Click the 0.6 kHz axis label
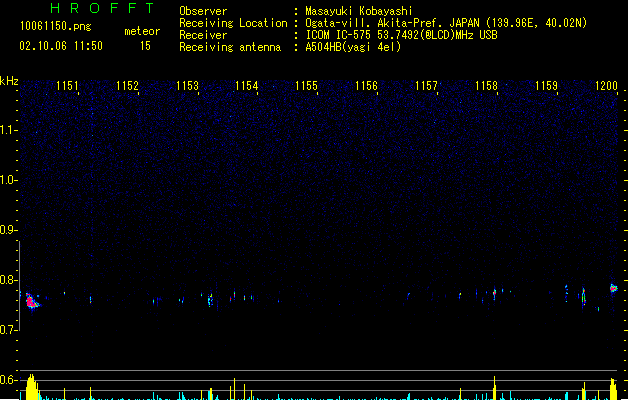The width and height of the screenshot is (629, 400). tap(8, 380)
